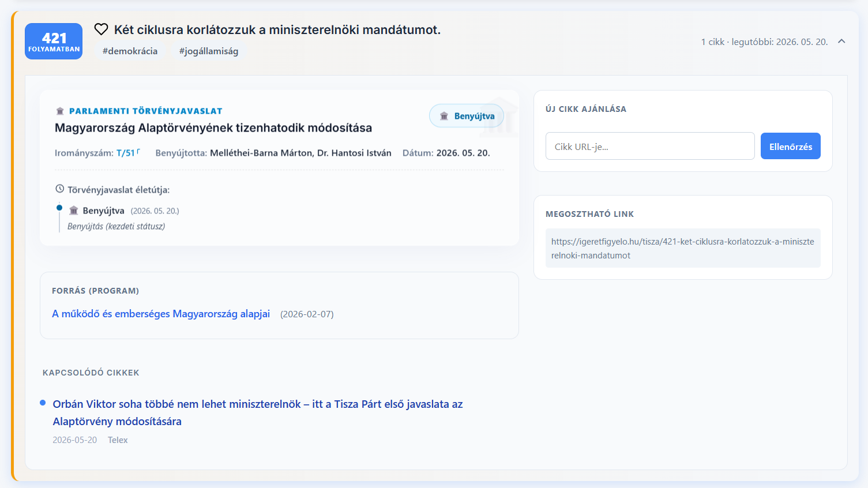Click the program date (2026-02-07)
The image size is (868, 488).
click(307, 314)
